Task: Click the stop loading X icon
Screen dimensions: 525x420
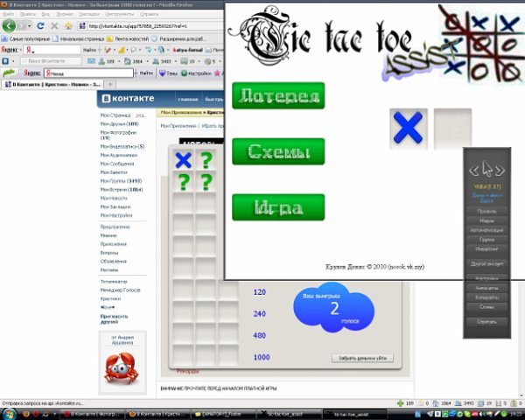Action: (x=54, y=26)
